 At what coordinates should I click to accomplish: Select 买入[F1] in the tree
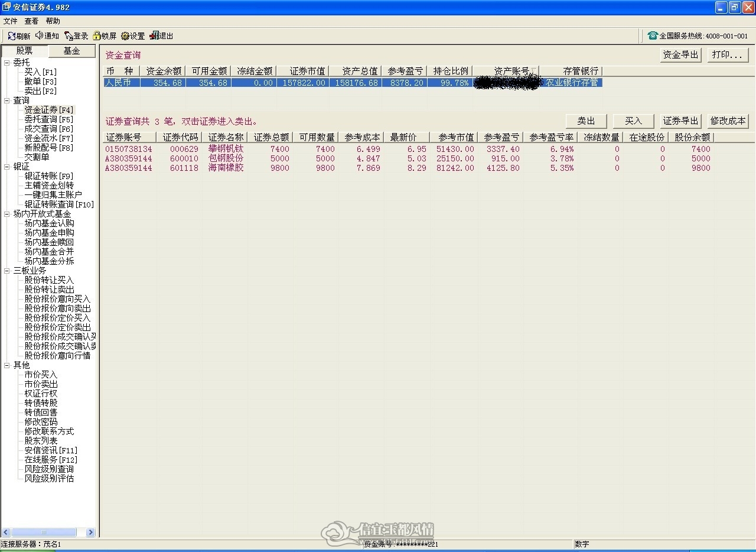(41, 72)
